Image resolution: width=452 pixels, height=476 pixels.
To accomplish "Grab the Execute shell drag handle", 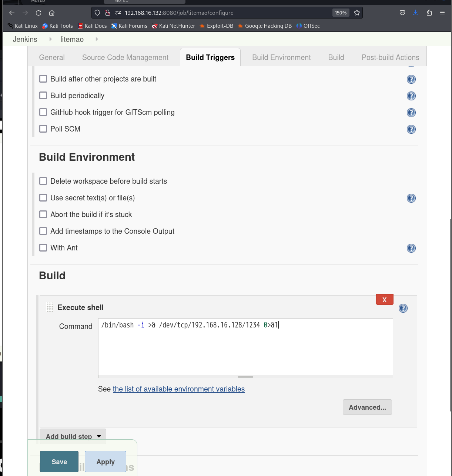I will (50, 307).
